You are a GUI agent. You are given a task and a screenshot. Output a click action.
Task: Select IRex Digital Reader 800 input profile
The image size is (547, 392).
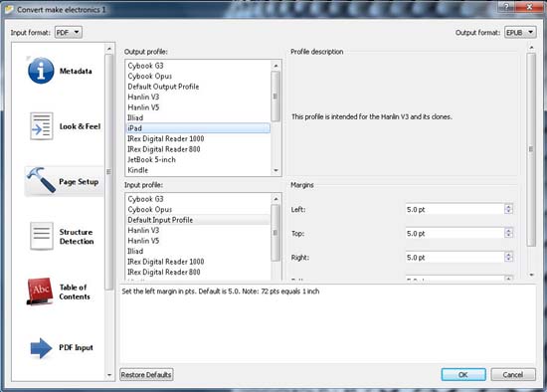pyautogui.click(x=198, y=273)
